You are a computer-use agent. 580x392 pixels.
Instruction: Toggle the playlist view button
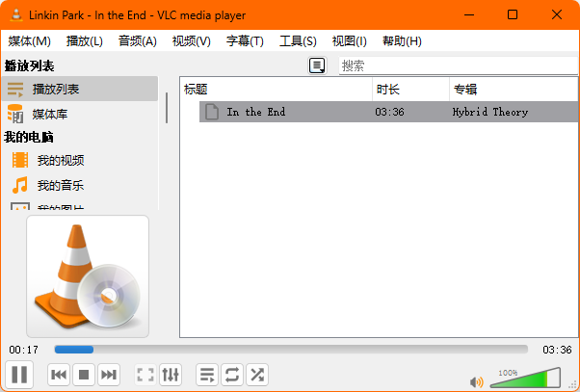coord(207,375)
